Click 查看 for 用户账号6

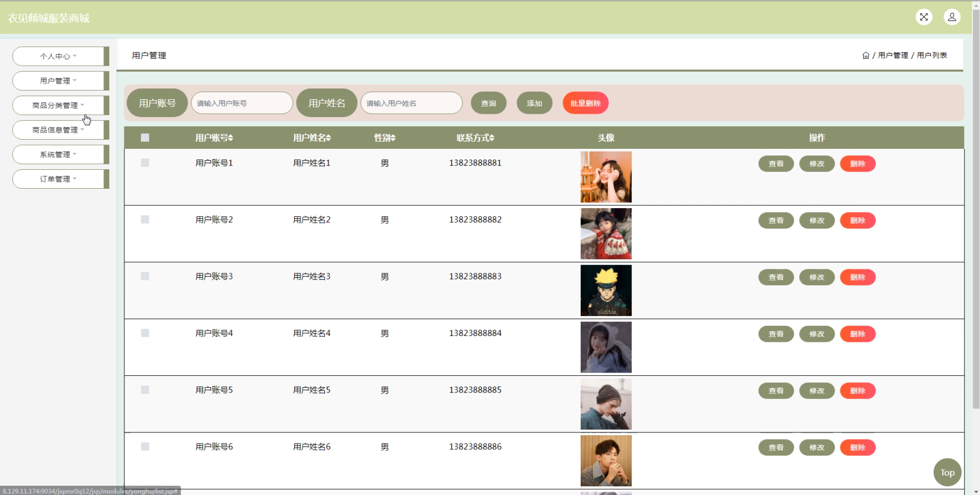776,448
